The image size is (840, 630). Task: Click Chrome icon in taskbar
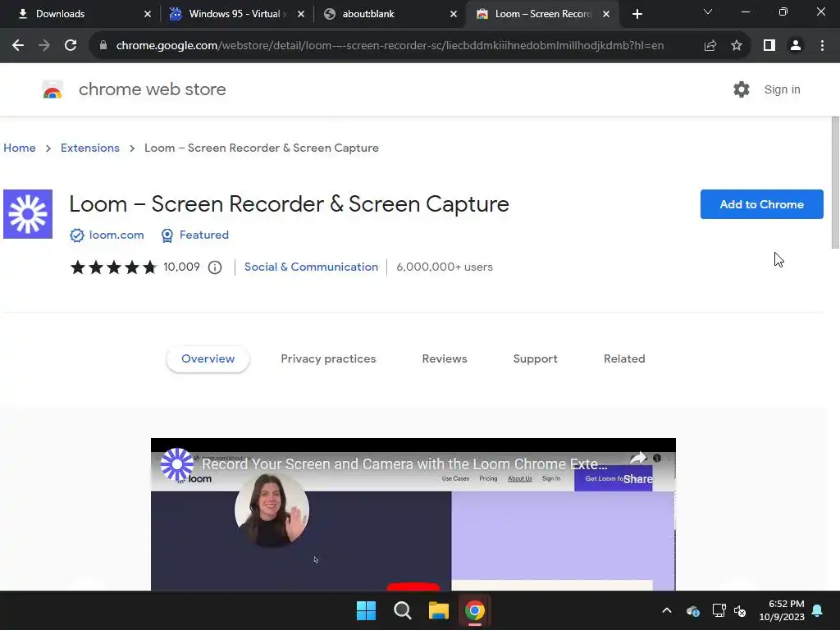(x=475, y=610)
